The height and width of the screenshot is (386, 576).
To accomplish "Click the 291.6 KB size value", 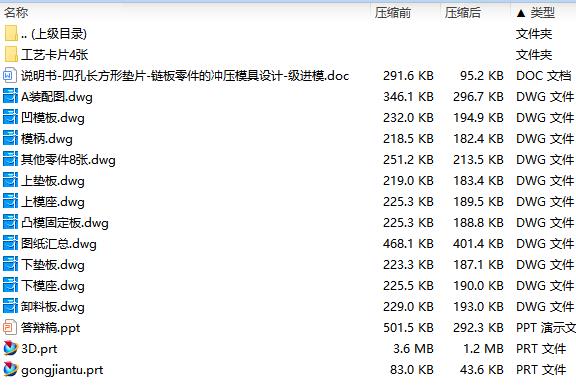I will tap(408, 76).
